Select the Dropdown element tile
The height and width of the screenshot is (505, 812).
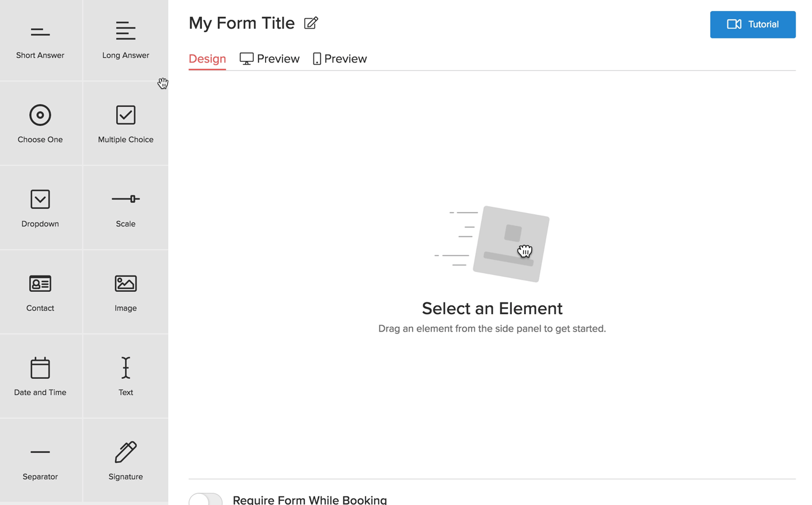click(40, 207)
